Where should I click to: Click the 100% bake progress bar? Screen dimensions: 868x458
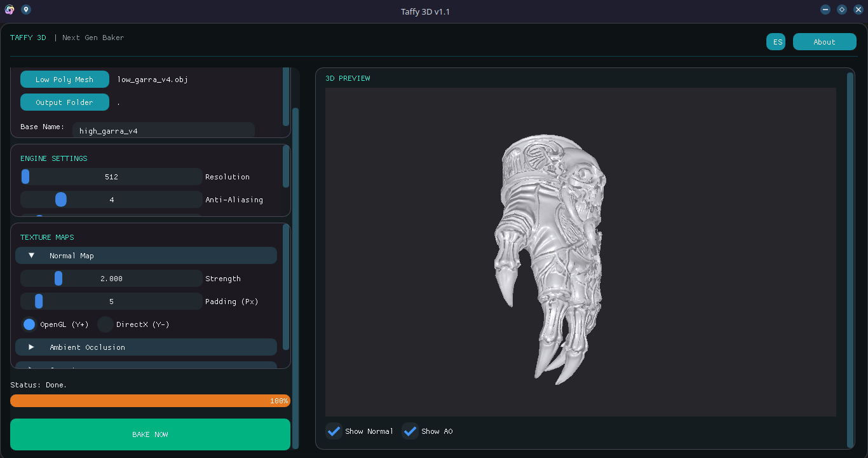point(150,401)
